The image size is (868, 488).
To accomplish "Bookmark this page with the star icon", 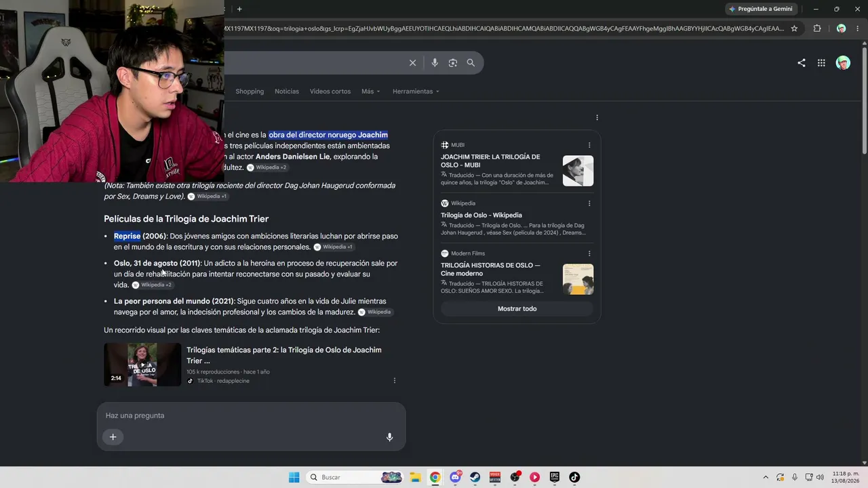I will 794,28.
